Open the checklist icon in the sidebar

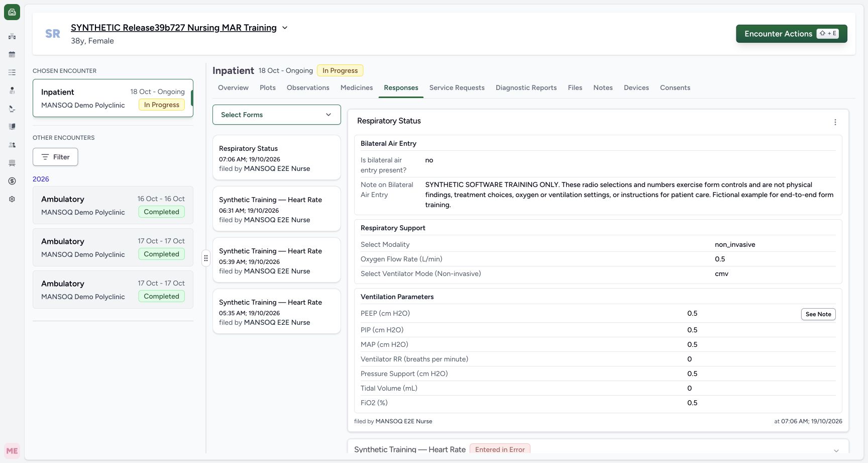pyautogui.click(x=12, y=72)
